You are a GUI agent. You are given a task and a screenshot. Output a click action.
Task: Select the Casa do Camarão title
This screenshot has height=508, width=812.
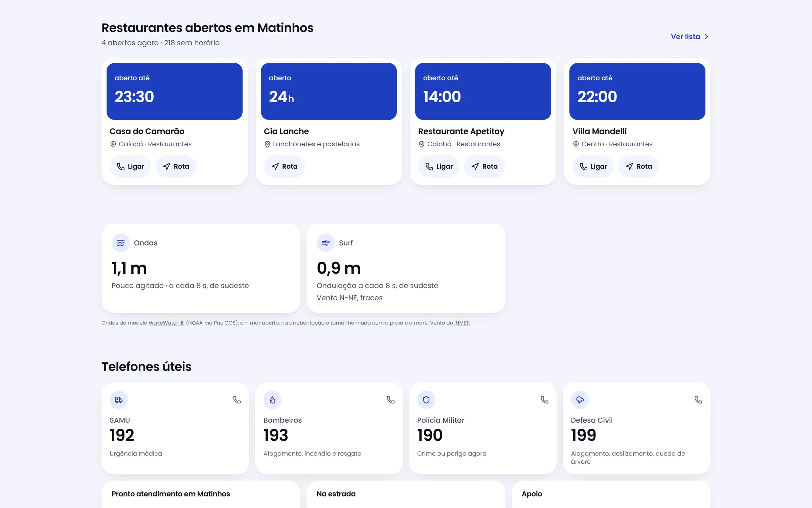pyautogui.click(x=147, y=131)
